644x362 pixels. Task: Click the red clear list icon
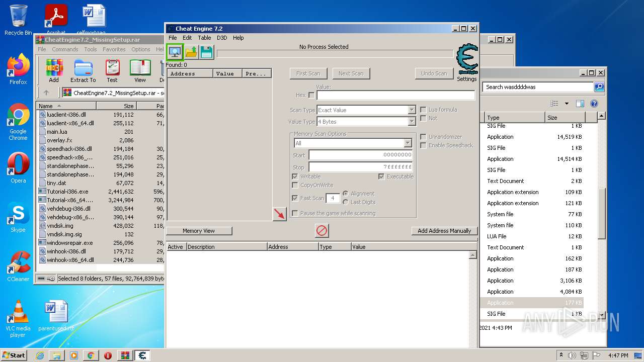[x=322, y=231]
